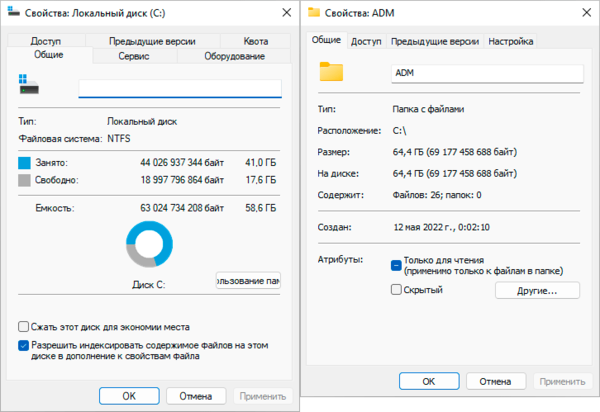Click the gray 'Свободно' color square

pos(24,180)
